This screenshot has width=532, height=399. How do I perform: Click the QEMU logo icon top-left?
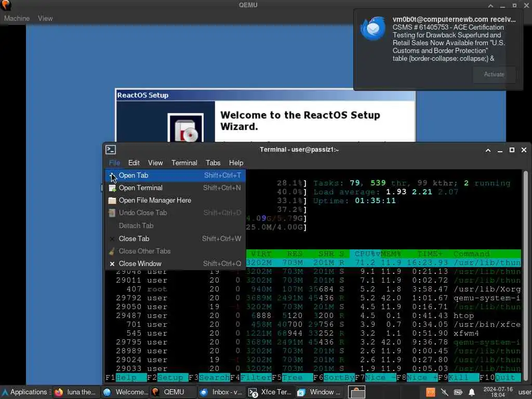pyautogui.click(x=6, y=5)
